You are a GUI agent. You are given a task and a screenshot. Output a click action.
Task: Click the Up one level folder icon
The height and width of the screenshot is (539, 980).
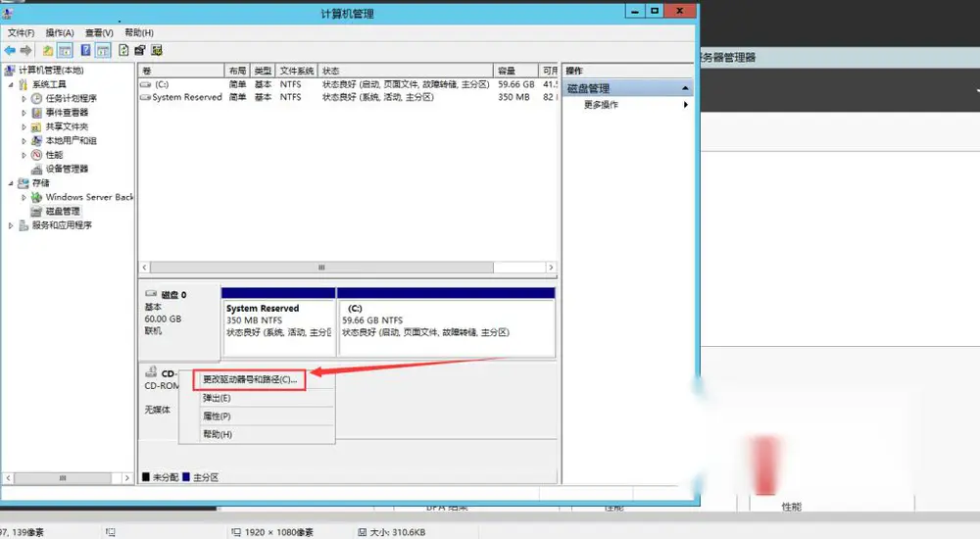[x=47, y=51]
